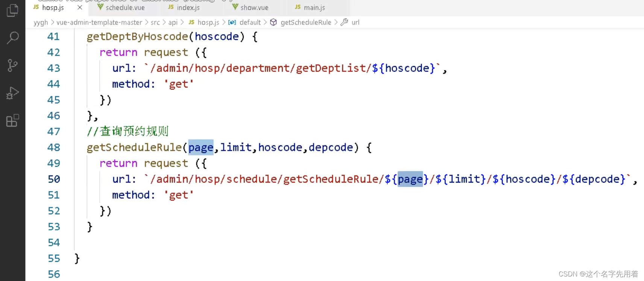Screen dimensions: 644x281
Task: Open the Run and Debug view
Action: [12, 93]
